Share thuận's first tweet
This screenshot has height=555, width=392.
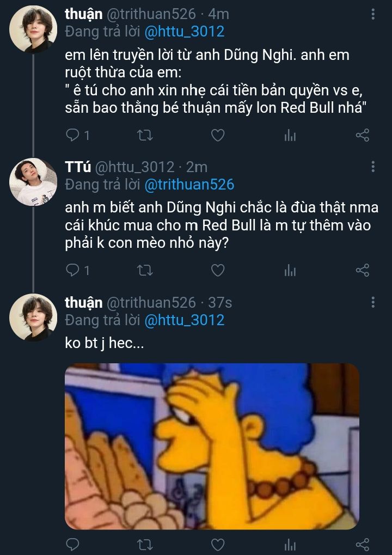coord(363,135)
